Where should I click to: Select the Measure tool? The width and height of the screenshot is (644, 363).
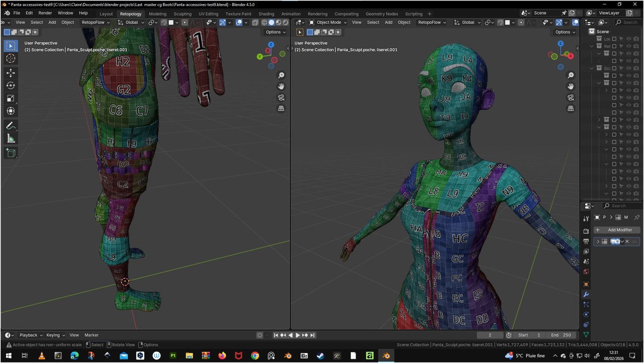pyautogui.click(x=11, y=139)
